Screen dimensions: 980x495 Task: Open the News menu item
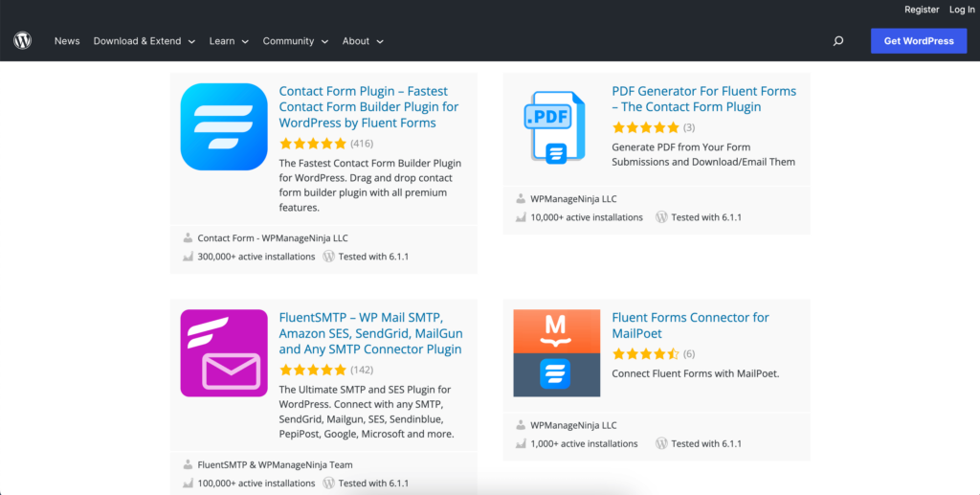pyautogui.click(x=67, y=40)
